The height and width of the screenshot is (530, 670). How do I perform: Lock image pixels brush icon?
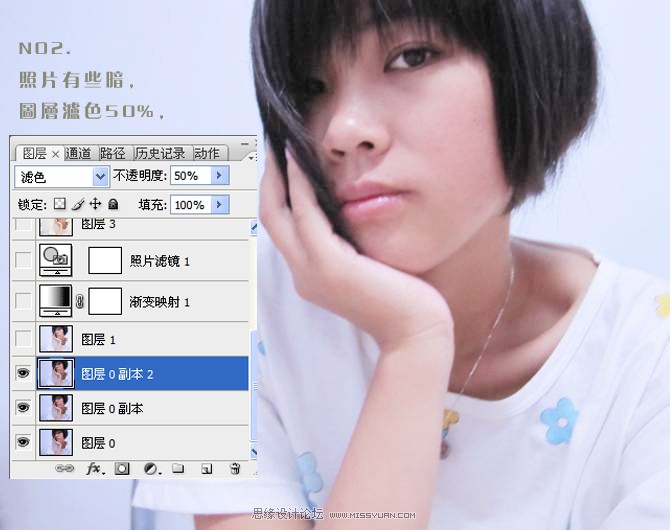[x=78, y=204]
